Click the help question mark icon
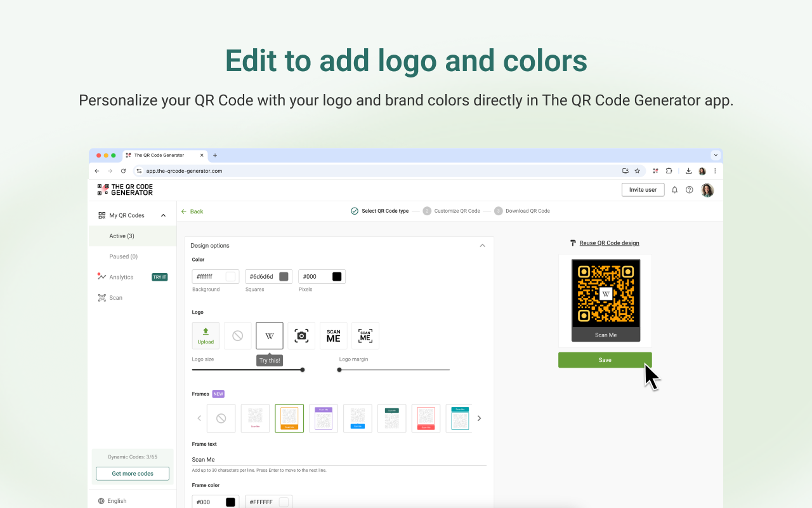 [x=689, y=189]
